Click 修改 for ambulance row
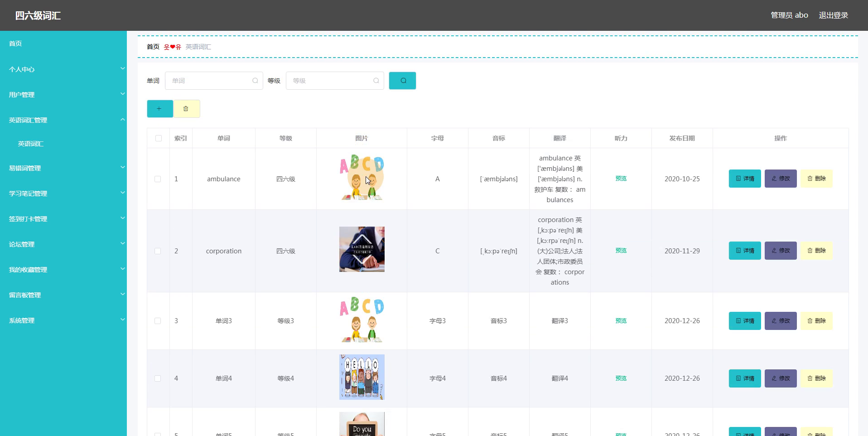 click(x=781, y=179)
